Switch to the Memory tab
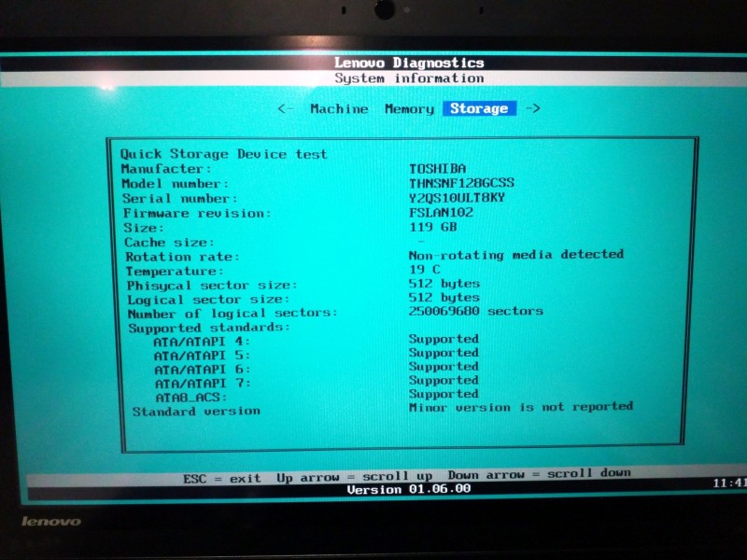Image resolution: width=747 pixels, height=560 pixels. pyautogui.click(x=409, y=109)
